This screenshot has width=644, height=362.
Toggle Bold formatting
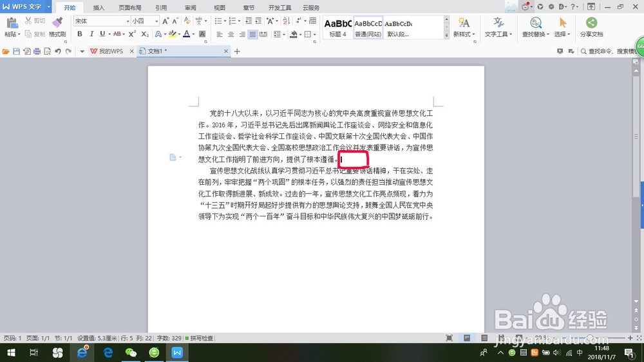click(x=80, y=34)
